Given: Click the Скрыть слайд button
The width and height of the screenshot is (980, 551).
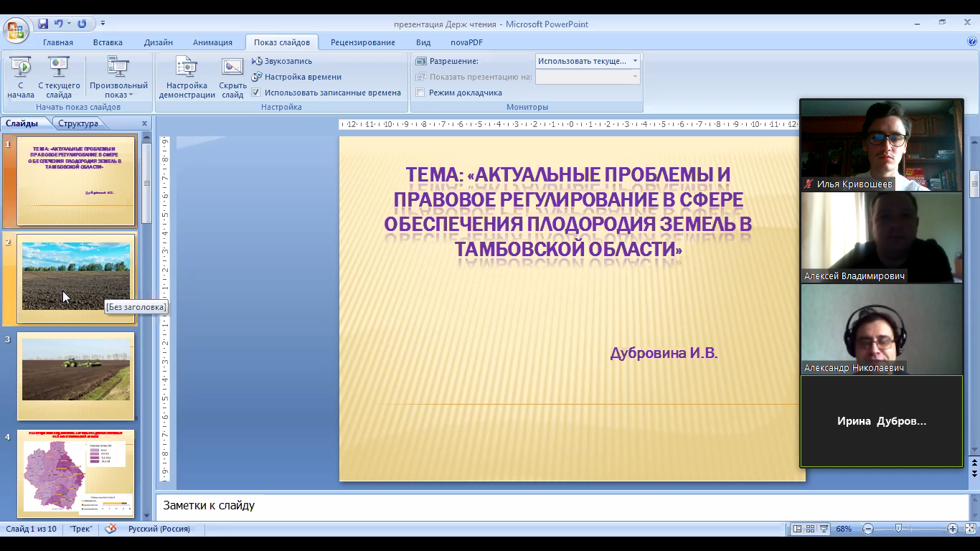Looking at the screenshot, I should (x=232, y=77).
